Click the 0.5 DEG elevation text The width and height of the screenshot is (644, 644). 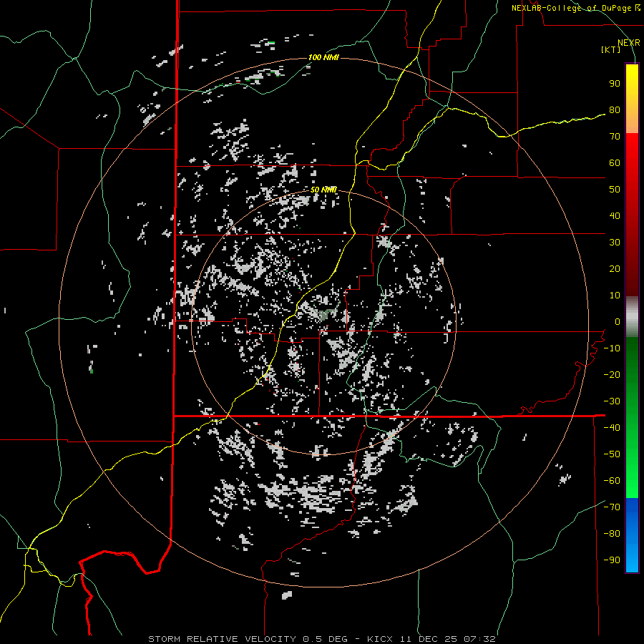point(326,639)
